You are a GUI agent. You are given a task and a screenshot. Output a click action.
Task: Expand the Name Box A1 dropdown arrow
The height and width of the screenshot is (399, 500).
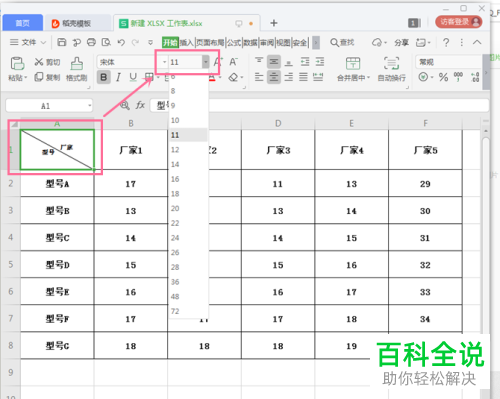90,106
